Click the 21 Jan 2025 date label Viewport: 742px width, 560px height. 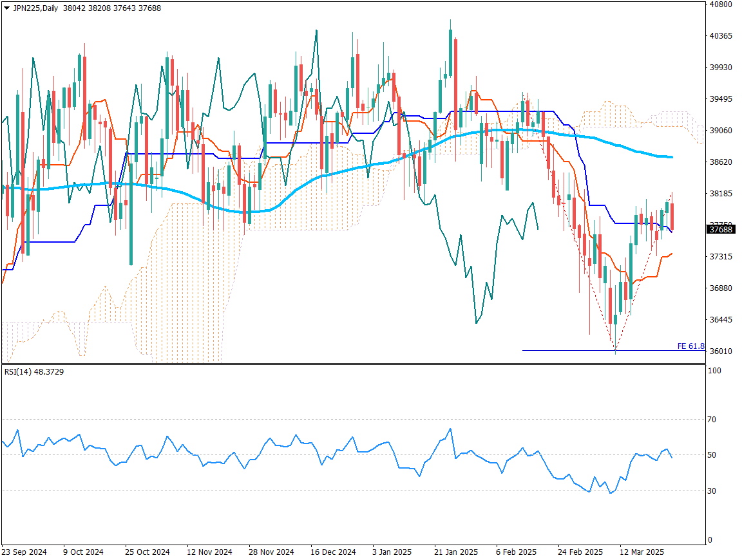click(455, 552)
